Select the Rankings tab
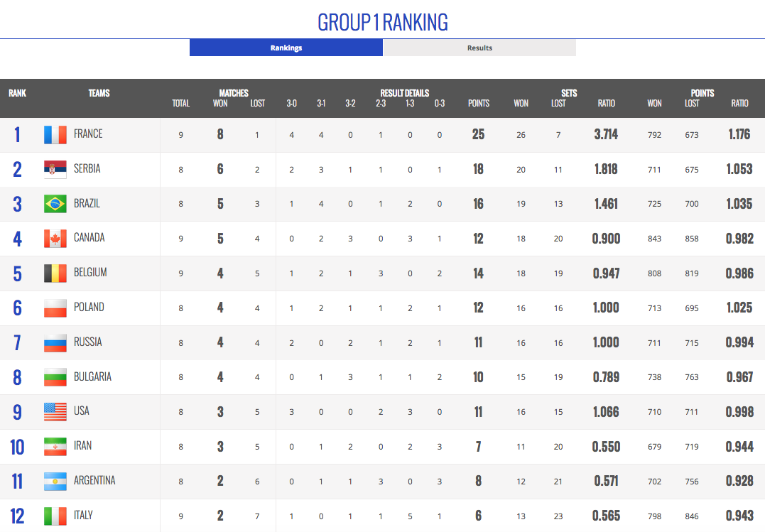The width and height of the screenshot is (765, 532). 286,48
